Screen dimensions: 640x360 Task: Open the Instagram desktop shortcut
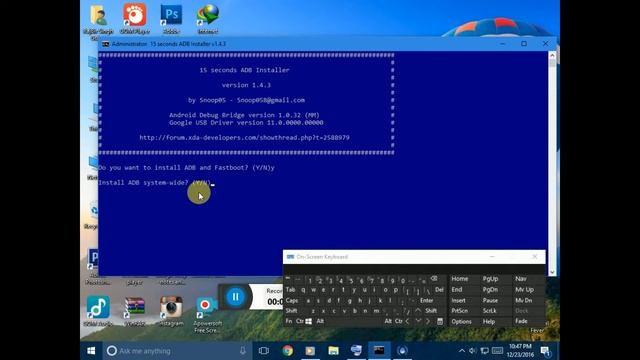coord(171,310)
